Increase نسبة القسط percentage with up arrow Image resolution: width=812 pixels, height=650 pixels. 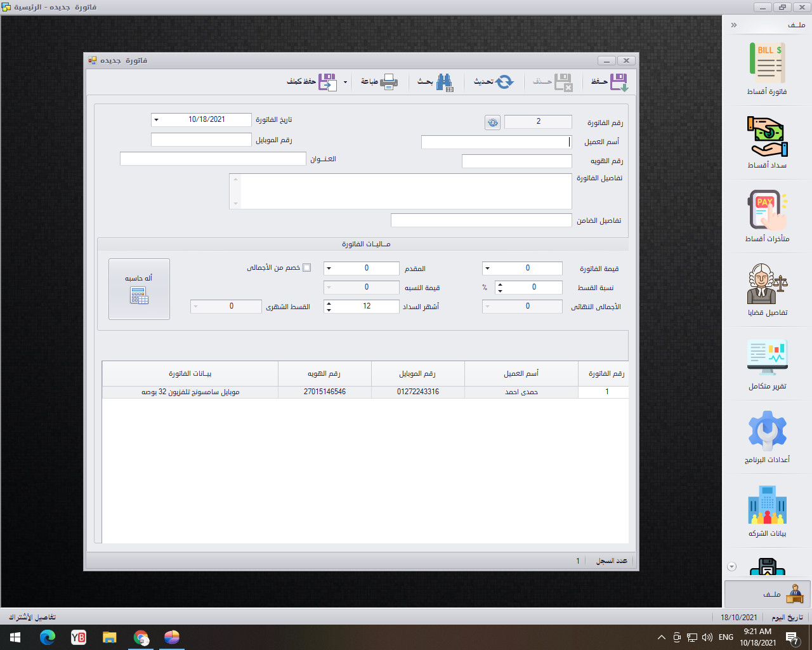pos(500,284)
